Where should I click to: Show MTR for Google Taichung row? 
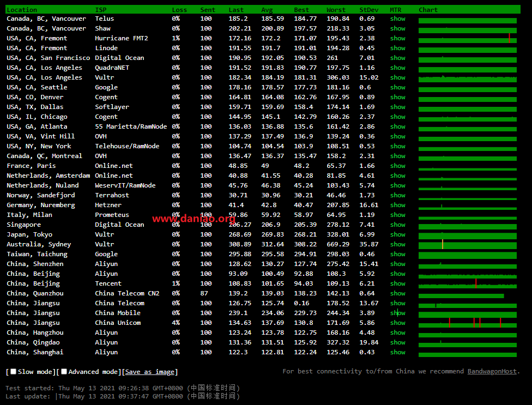(398, 255)
